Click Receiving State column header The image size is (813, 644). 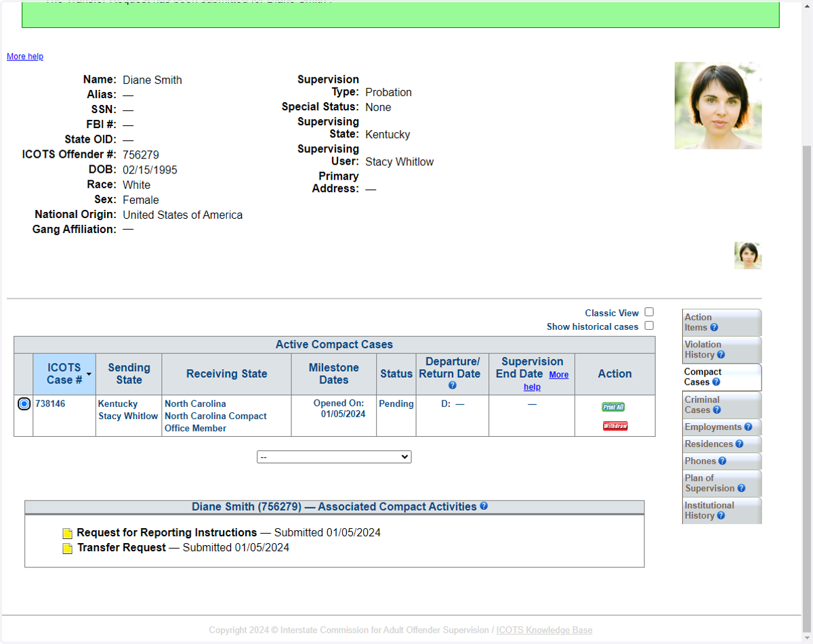[x=227, y=374]
